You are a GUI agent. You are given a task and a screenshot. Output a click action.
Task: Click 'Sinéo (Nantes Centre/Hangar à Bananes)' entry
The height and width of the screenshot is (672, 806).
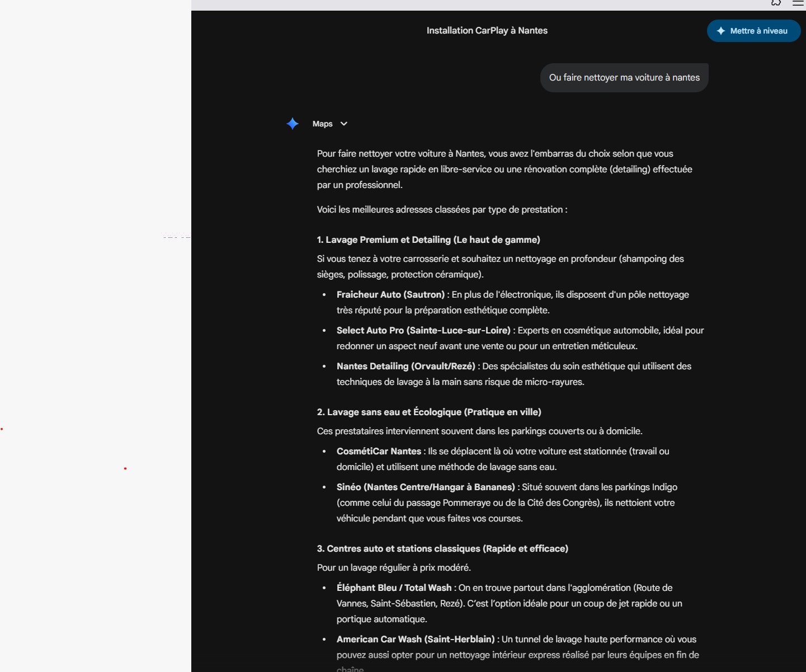tap(425, 487)
